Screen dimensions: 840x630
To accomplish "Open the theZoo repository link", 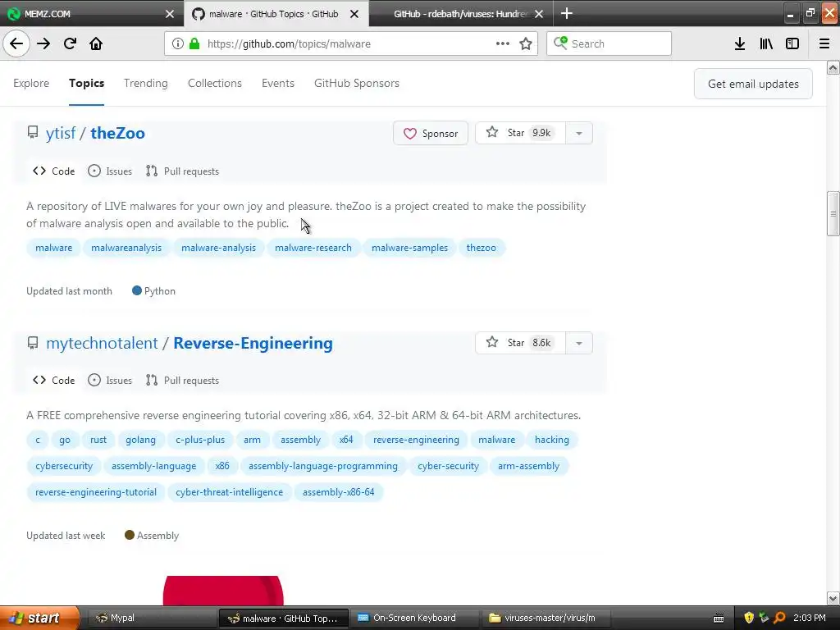I will pos(117,134).
